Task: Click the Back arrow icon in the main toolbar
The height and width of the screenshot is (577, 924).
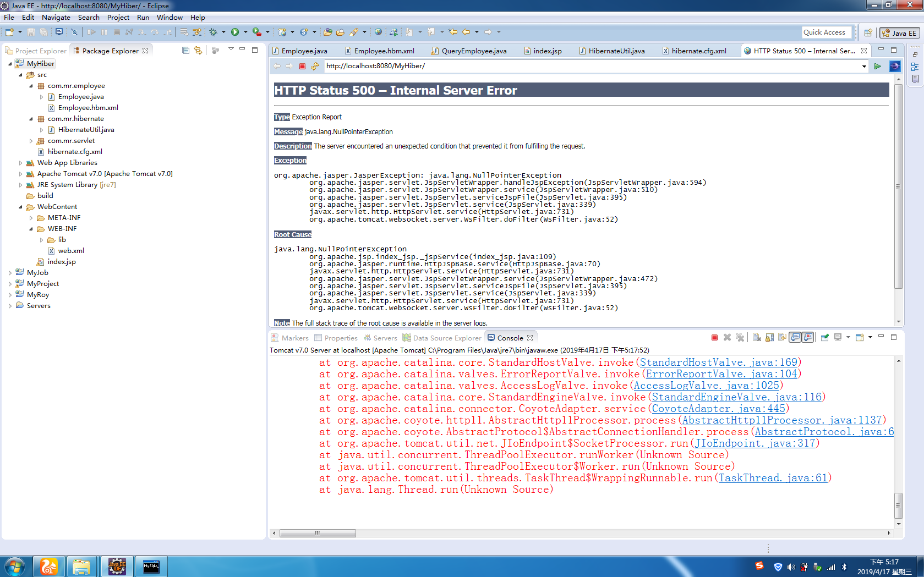Action: (466, 32)
